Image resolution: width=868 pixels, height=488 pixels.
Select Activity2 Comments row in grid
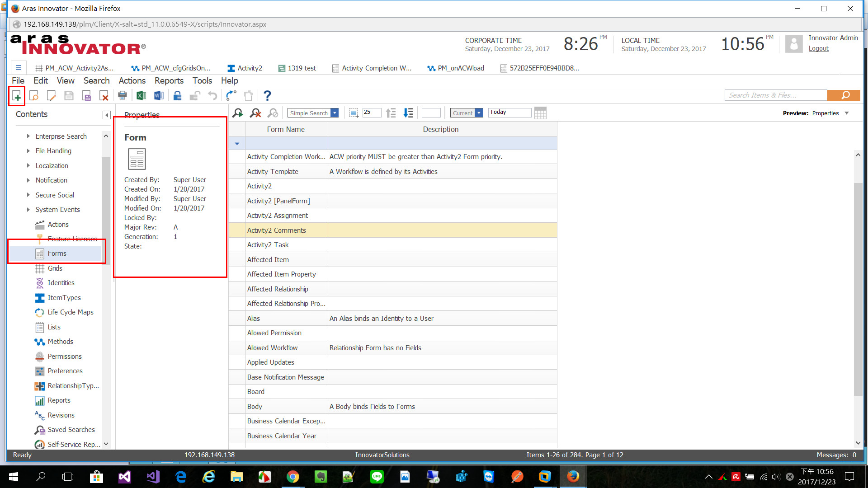point(277,230)
